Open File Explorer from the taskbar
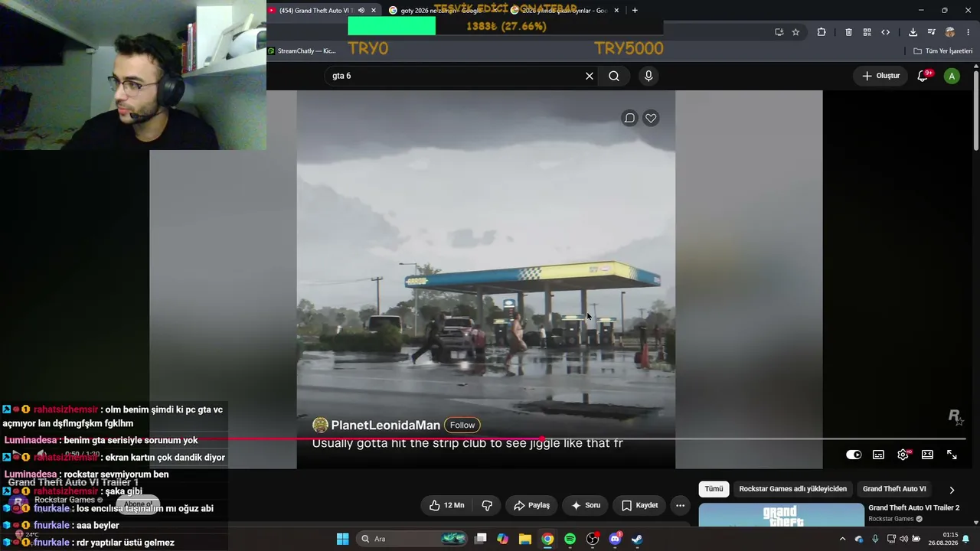The width and height of the screenshot is (980, 551). click(x=525, y=539)
